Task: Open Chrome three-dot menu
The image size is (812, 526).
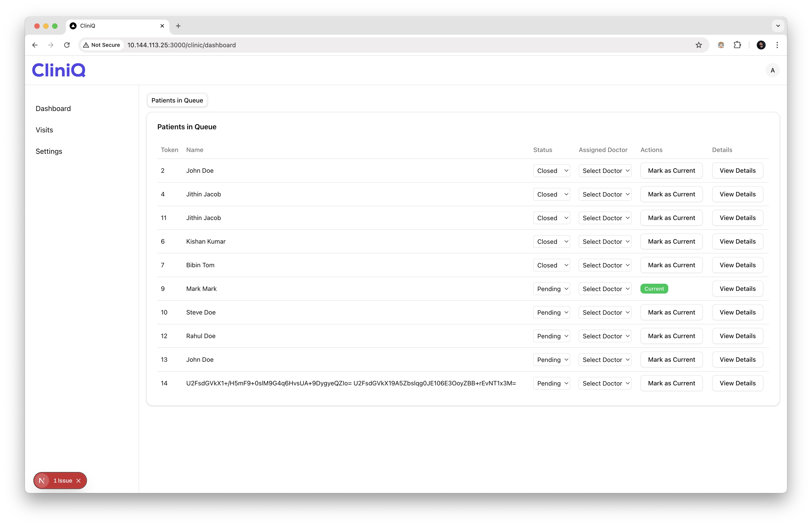Action: (x=777, y=45)
